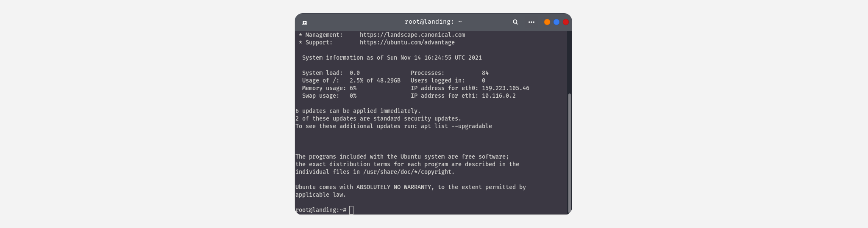The height and width of the screenshot is (228, 868).
Task: Open a new terminal tab icon
Action: point(305,22)
